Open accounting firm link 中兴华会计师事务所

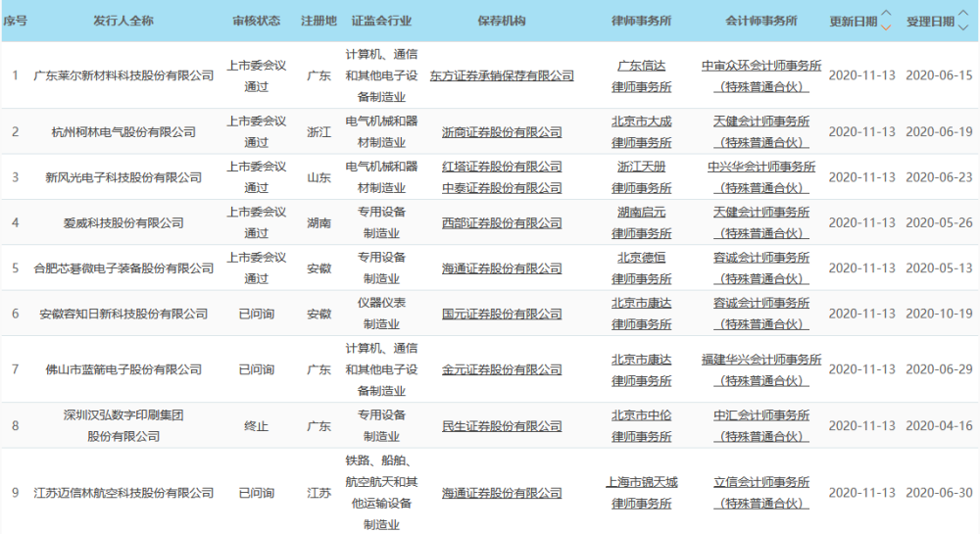pos(761,177)
